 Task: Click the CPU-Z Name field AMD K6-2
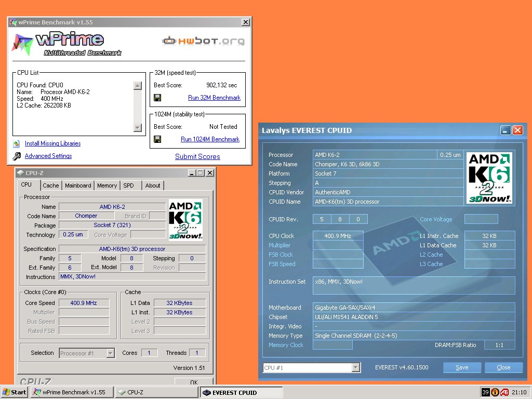pyautogui.click(x=112, y=207)
